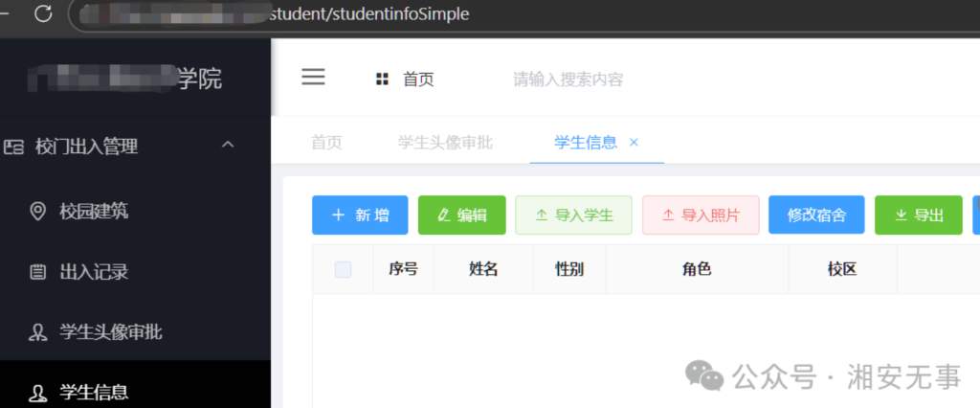The image size is (980, 408).
Task: Click the 学生头像审批 stamp icon
Action: [x=38, y=332]
